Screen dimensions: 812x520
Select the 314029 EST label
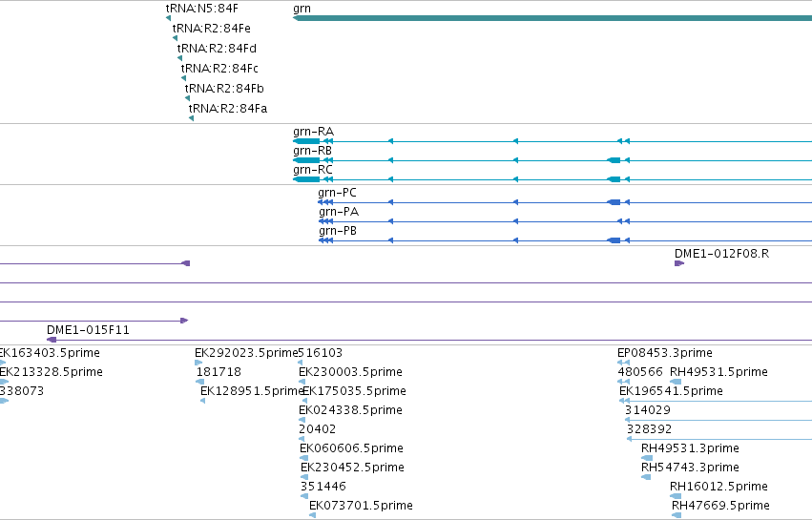click(x=647, y=410)
